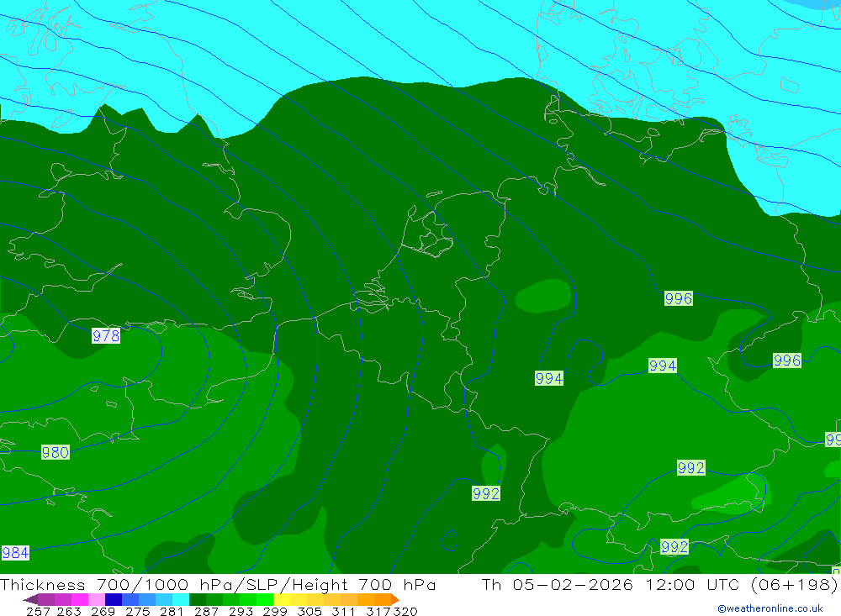Click the light pink legend swatch
Image resolution: width=841 pixels, height=616 pixels.
point(97,599)
